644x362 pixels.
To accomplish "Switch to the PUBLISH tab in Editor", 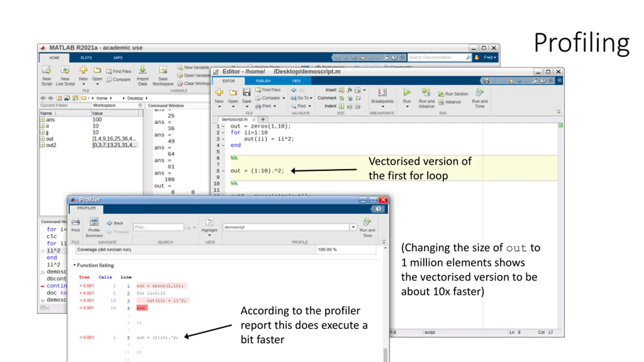I will coord(263,81).
